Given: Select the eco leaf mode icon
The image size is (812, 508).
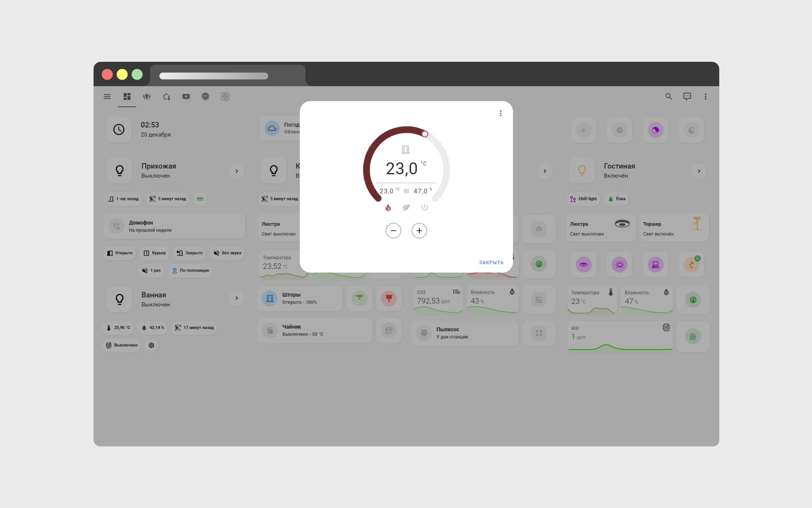Looking at the screenshot, I should click(x=406, y=208).
